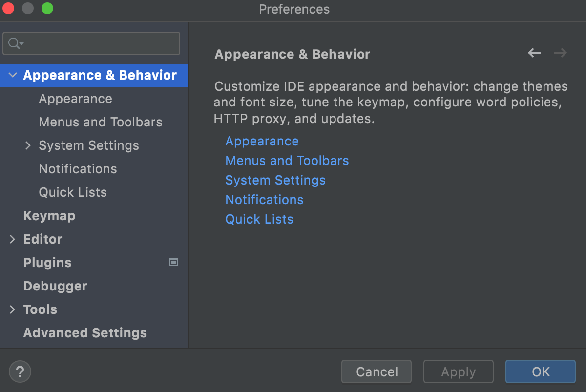Open the Quick Lists link
The image size is (586, 392).
259,219
